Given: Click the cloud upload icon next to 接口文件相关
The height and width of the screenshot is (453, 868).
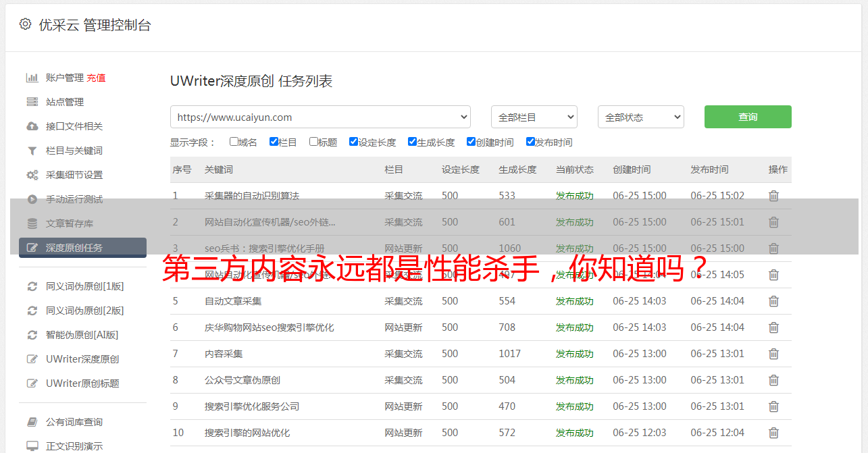Looking at the screenshot, I should (x=32, y=126).
